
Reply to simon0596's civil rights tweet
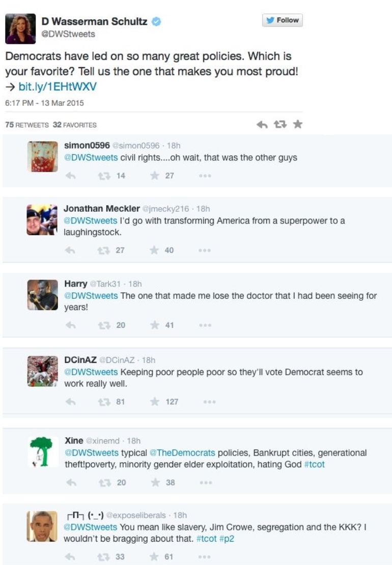pos(71,176)
